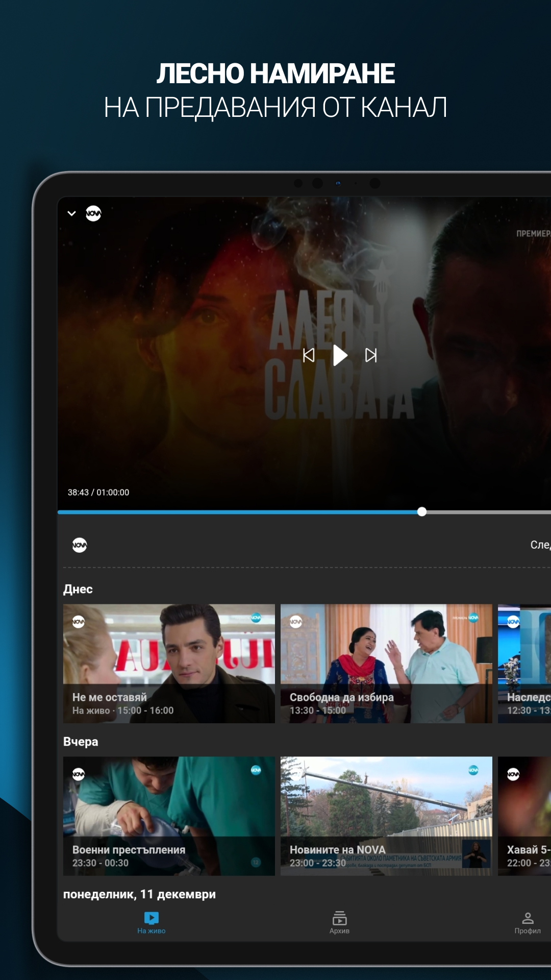Open the 'Новините на NOVA' program thumbnail

(386, 816)
